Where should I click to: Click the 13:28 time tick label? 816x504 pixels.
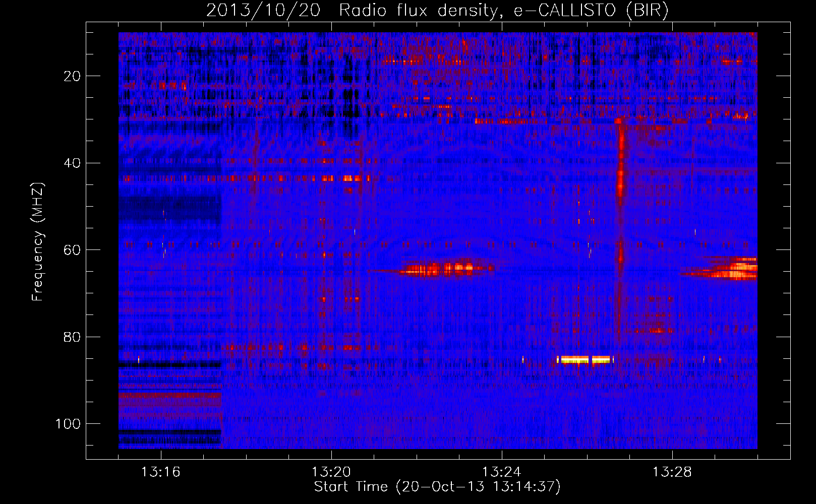[x=672, y=472]
